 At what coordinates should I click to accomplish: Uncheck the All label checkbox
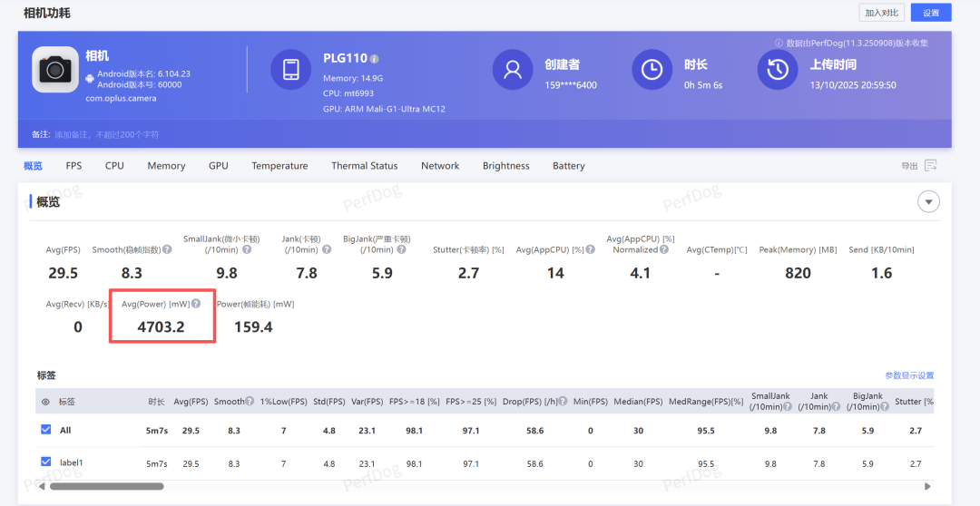45,430
